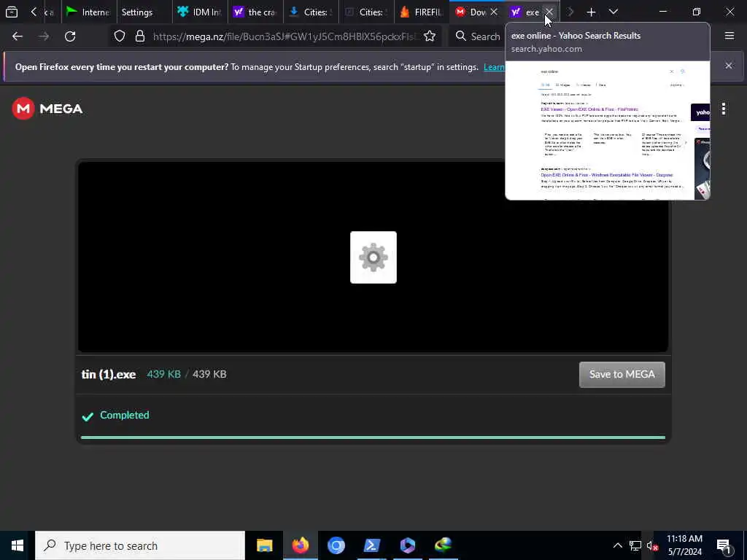Viewport: 747px width, 560px height.
Task: Bookmark this page with the star
Action: 430,36
